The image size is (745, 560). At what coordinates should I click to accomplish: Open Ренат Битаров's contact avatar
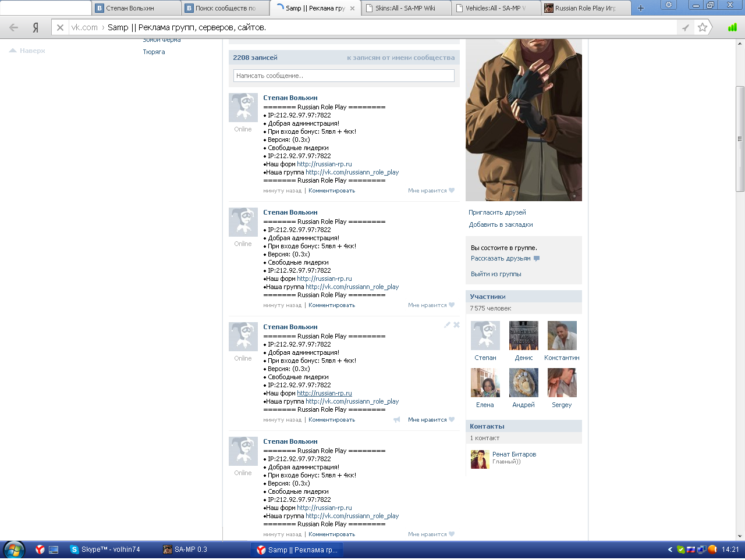click(480, 459)
